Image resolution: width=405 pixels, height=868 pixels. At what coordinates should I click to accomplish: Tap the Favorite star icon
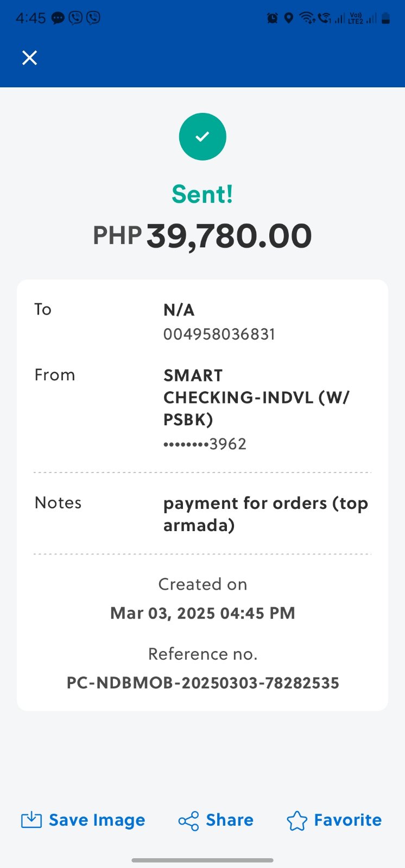point(296,820)
